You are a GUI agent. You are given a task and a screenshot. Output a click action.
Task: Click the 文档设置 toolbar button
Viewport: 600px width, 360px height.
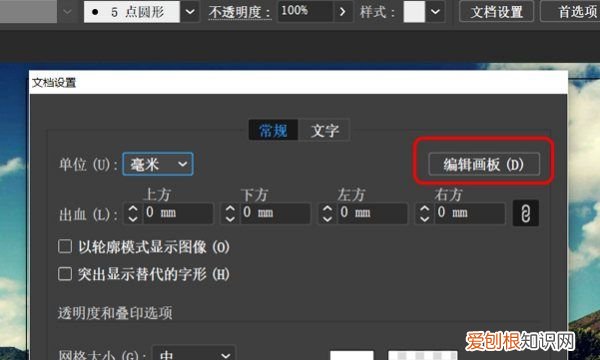(496, 12)
